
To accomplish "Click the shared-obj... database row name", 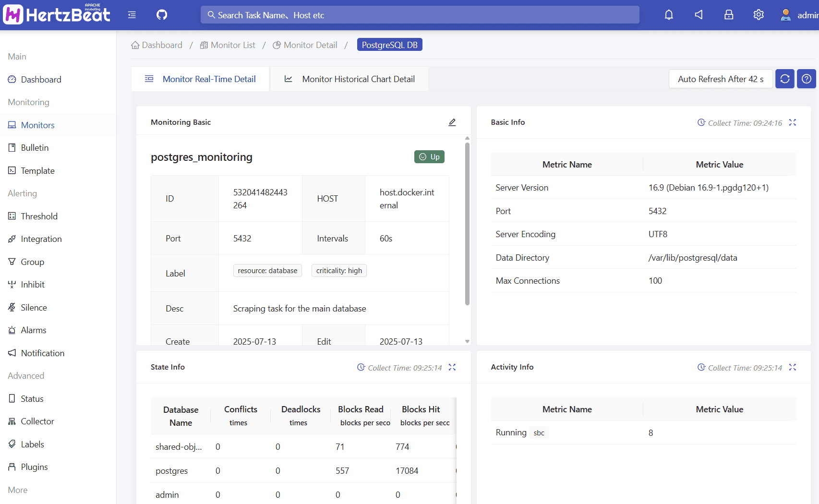I will 179,447.
